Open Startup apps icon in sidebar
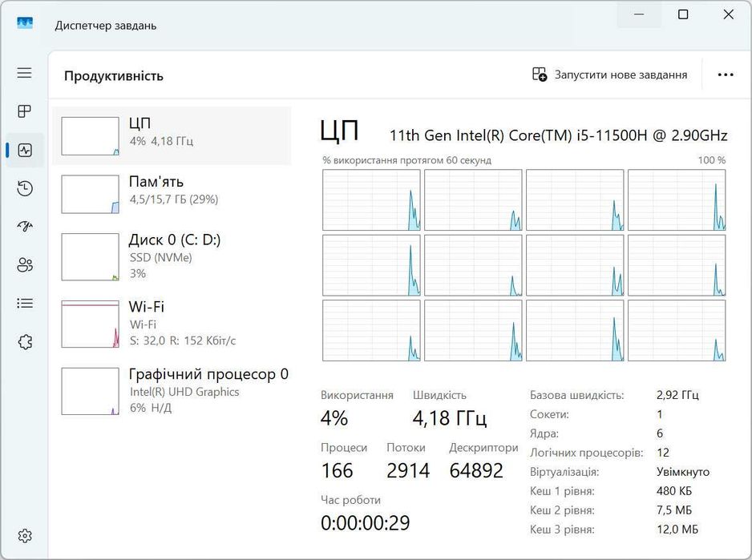This screenshot has width=752, height=560. (25, 226)
